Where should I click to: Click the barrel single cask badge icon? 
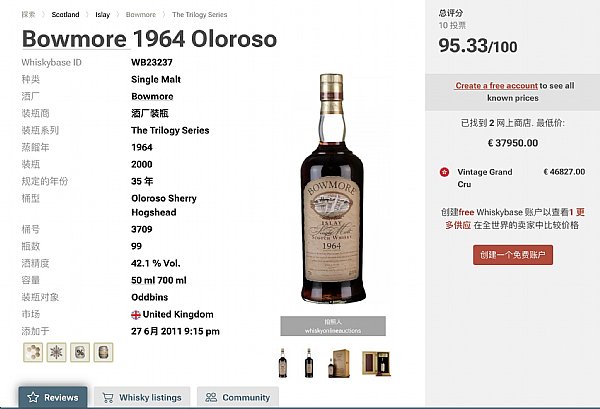[x=103, y=352]
